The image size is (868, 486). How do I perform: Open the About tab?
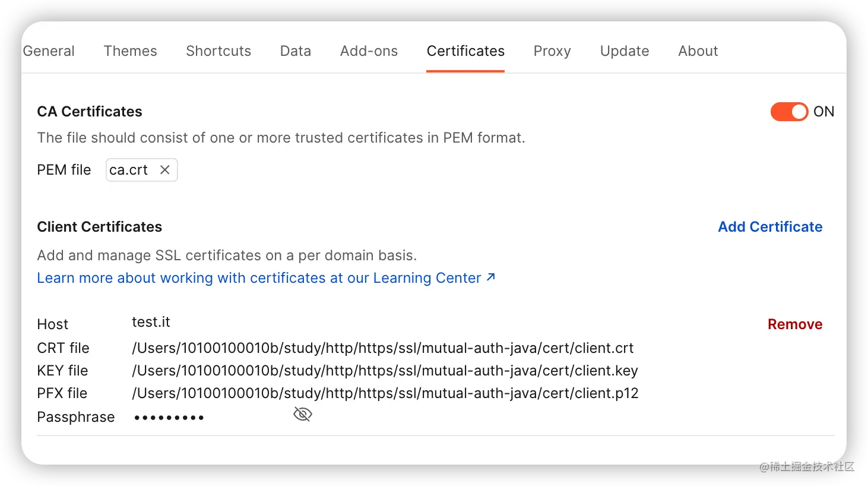click(698, 51)
